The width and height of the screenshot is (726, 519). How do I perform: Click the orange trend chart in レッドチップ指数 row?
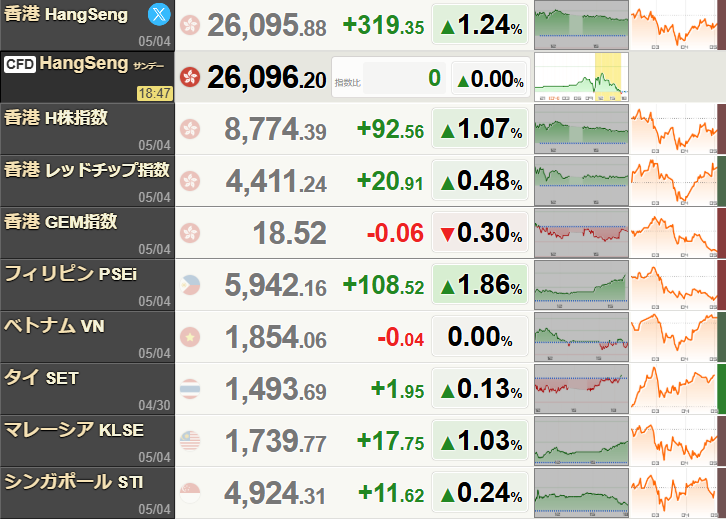click(x=674, y=181)
